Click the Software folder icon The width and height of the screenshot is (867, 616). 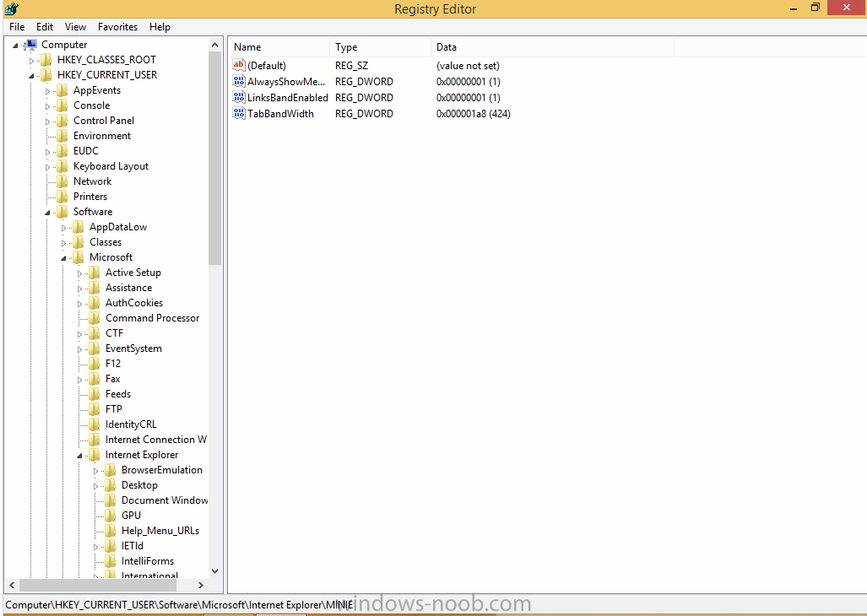click(x=62, y=212)
